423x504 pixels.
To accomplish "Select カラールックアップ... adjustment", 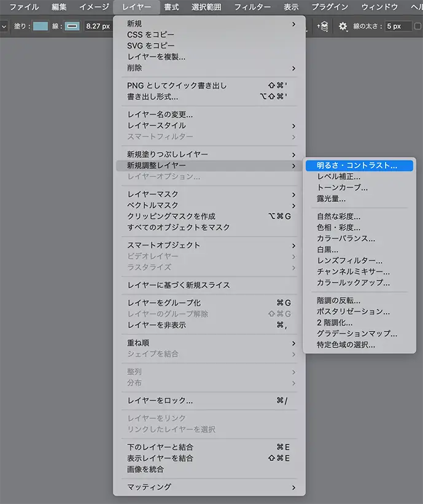I will [359, 282].
